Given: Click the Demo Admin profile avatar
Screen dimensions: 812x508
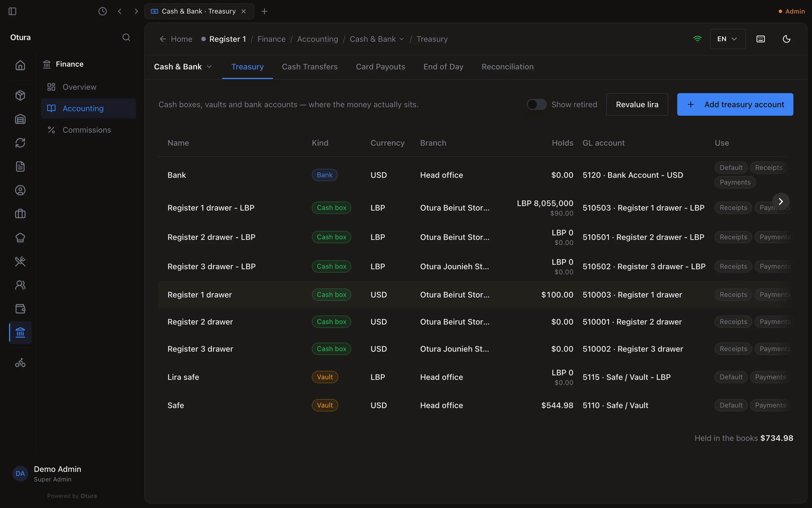Looking at the screenshot, I should (20, 473).
